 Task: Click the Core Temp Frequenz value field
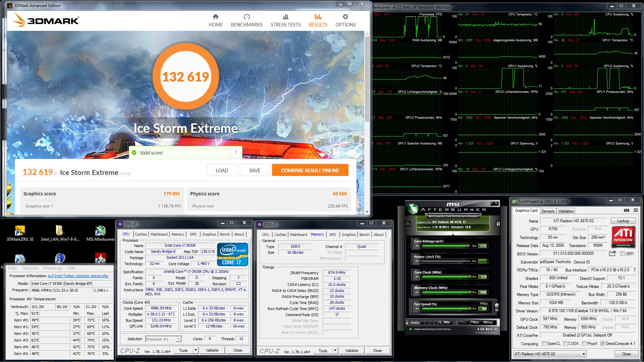[x=61, y=290]
